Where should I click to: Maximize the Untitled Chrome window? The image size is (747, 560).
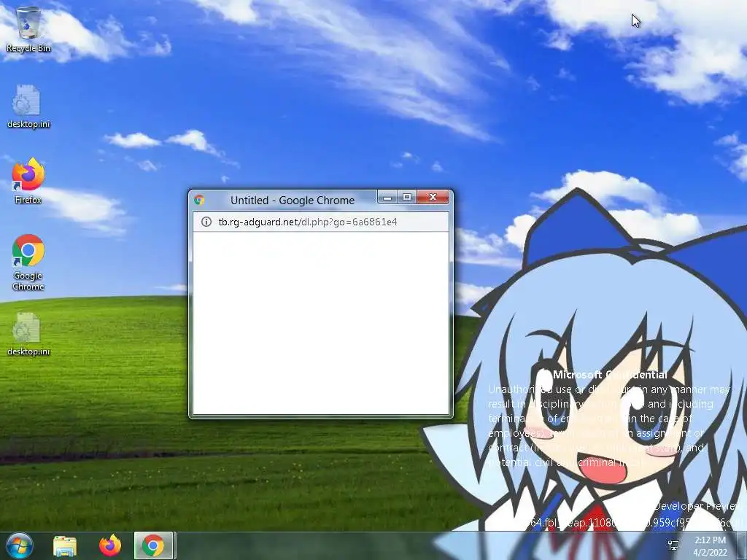(x=407, y=197)
